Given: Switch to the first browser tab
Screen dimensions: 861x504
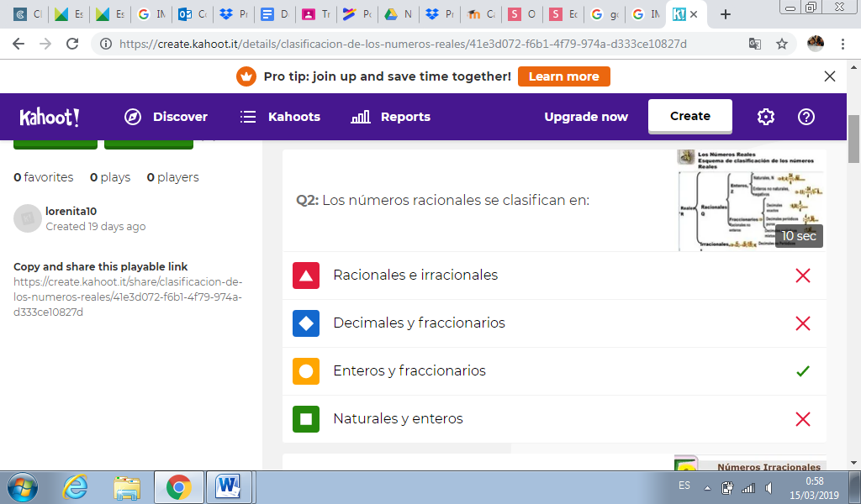Looking at the screenshot, I should pyautogui.click(x=27, y=14).
